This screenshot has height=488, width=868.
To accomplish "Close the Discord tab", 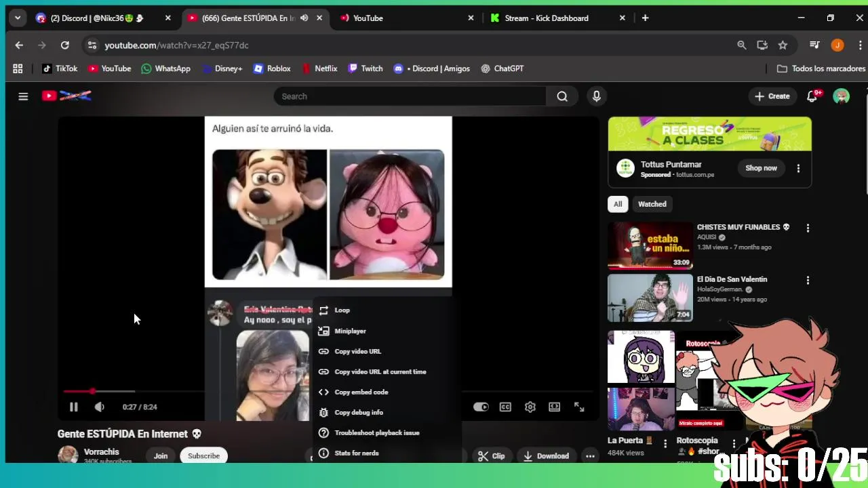I will (168, 18).
